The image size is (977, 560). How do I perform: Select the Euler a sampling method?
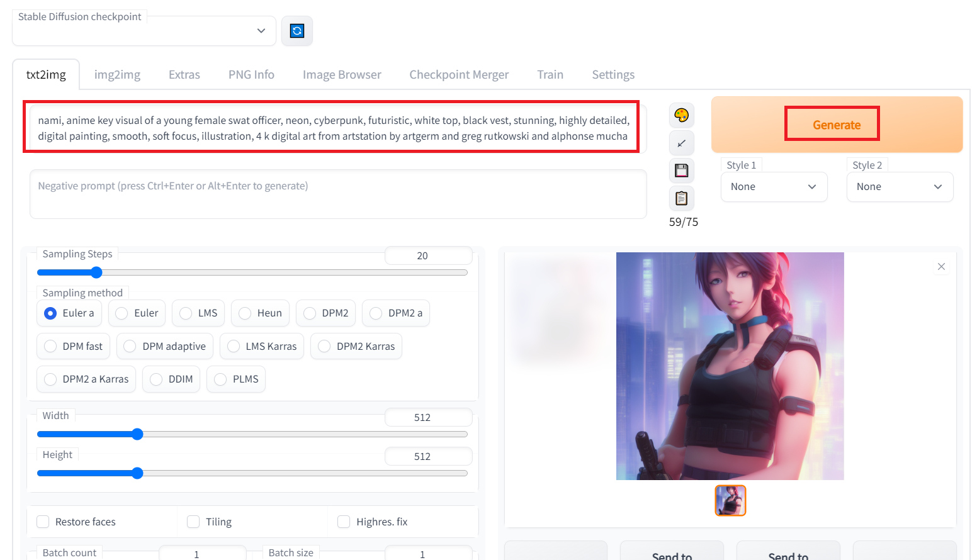[x=69, y=313]
